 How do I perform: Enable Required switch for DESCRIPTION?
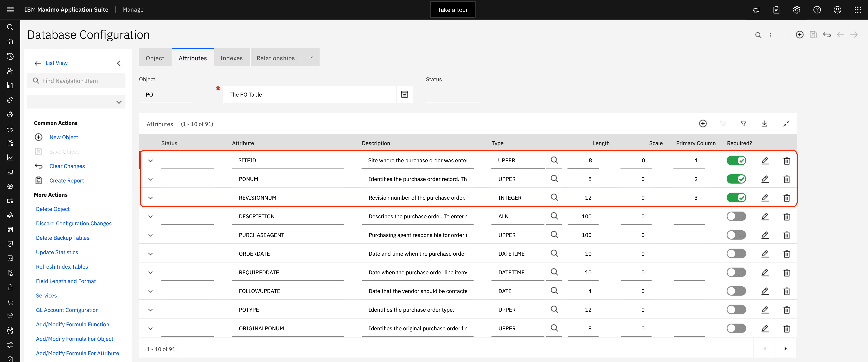coord(736,216)
